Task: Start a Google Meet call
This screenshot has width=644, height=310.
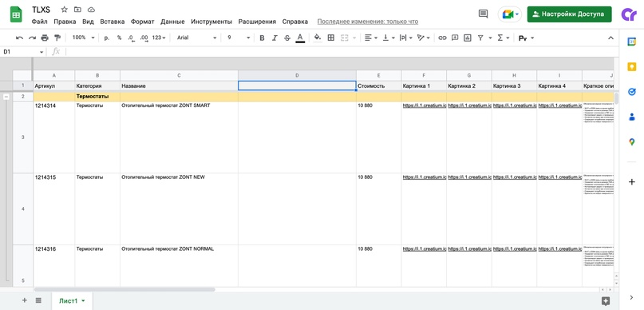Action: click(x=510, y=14)
